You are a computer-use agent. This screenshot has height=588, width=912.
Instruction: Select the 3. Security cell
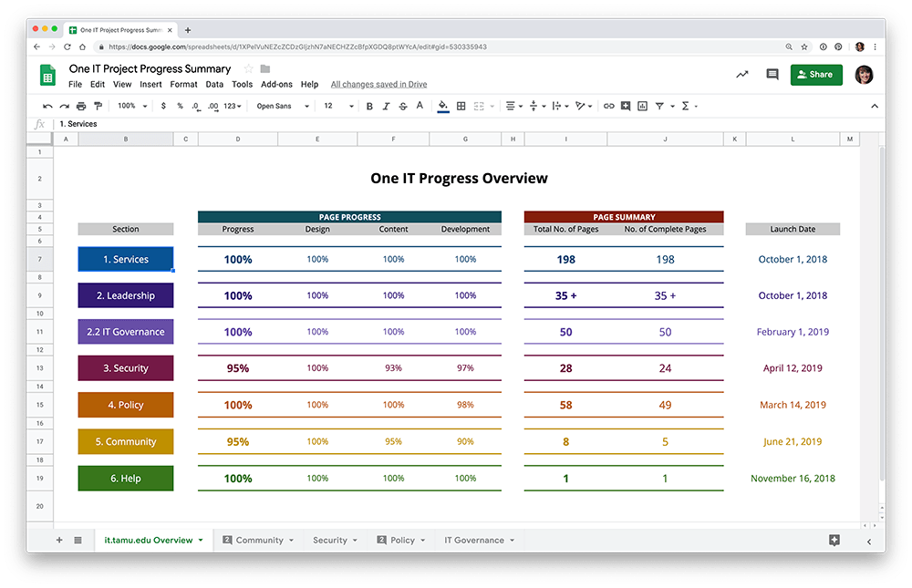(126, 368)
